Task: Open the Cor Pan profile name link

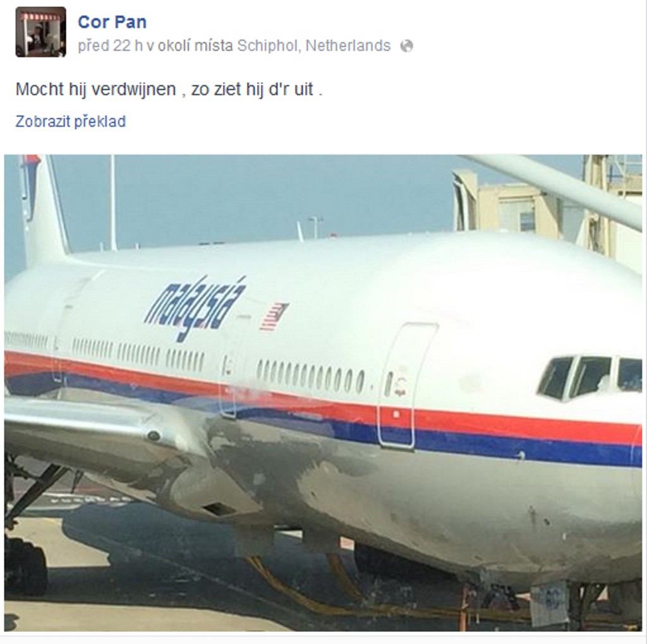Action: pos(112,22)
